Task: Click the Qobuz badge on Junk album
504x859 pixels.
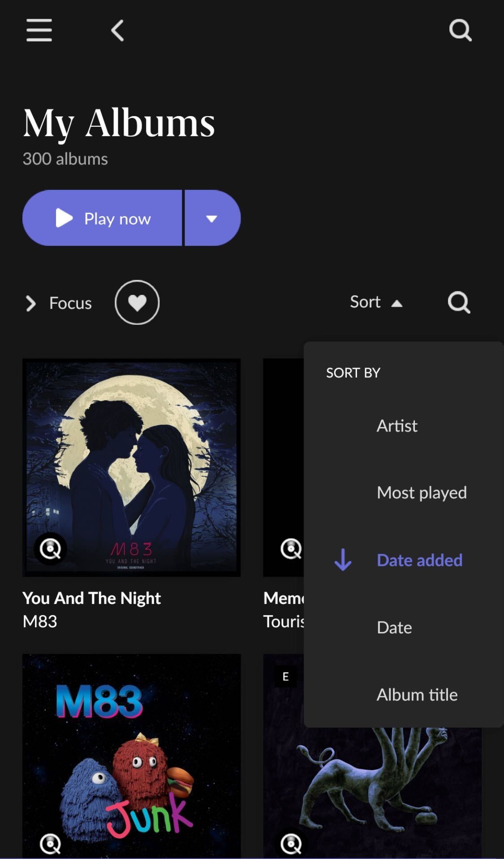Action: 50,844
